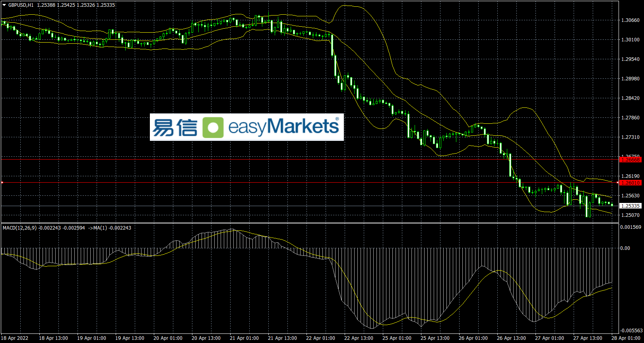This screenshot has height=343, width=644.
Task: Open the chart menu triangle beside GBPUSD,H1
Action: coord(4,5)
